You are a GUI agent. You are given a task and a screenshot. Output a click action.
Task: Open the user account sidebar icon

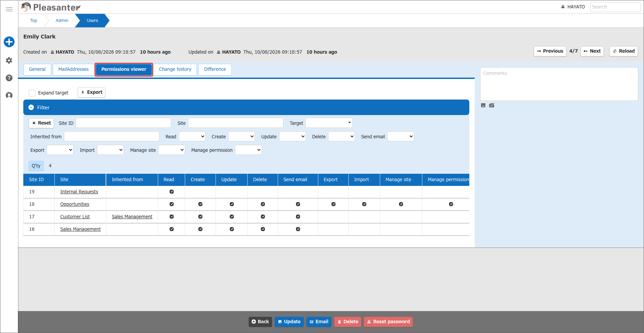(9, 95)
